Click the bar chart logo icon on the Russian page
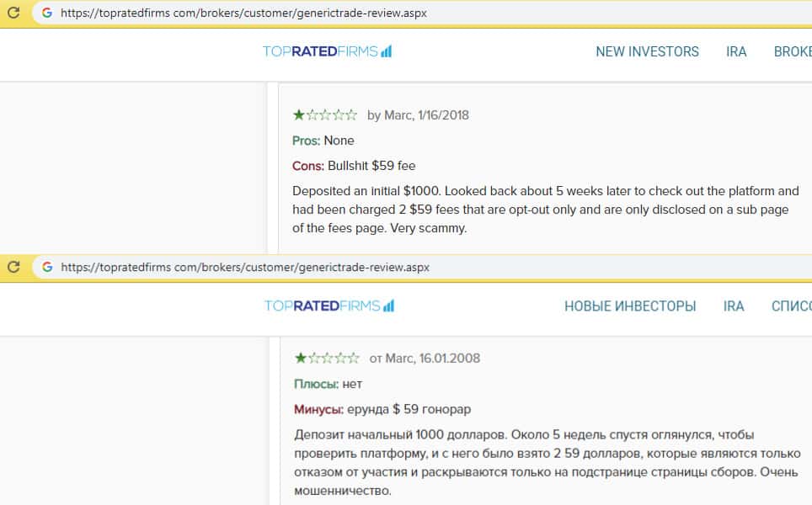This screenshot has width=812, height=505. (x=388, y=306)
